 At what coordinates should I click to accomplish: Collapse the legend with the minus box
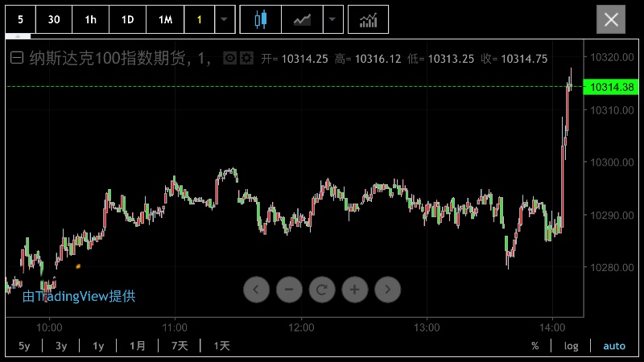(15, 58)
